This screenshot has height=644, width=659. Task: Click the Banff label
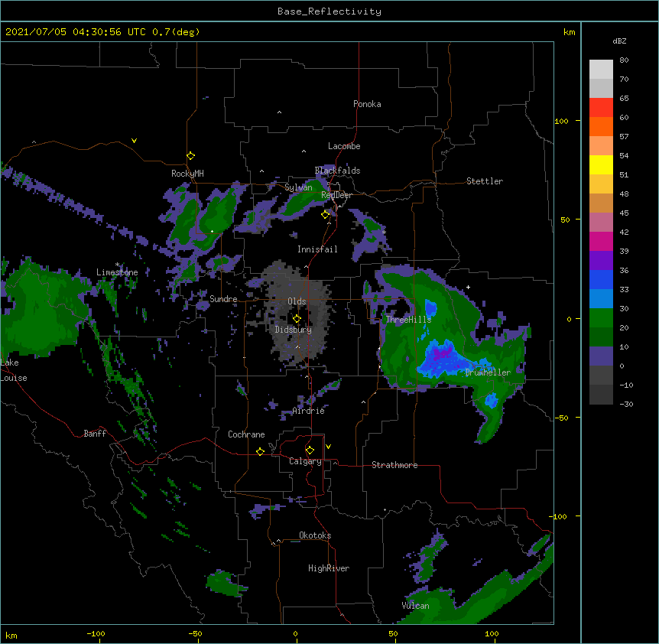[x=95, y=434]
